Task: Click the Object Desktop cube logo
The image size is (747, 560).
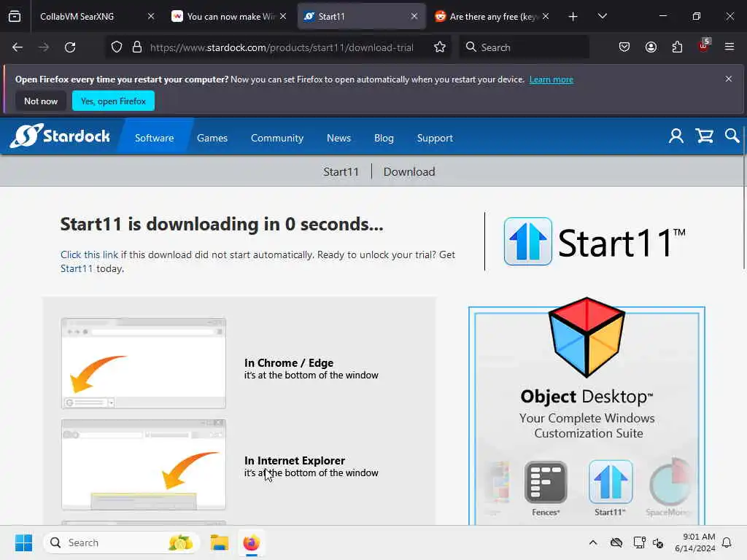Action: (587, 337)
